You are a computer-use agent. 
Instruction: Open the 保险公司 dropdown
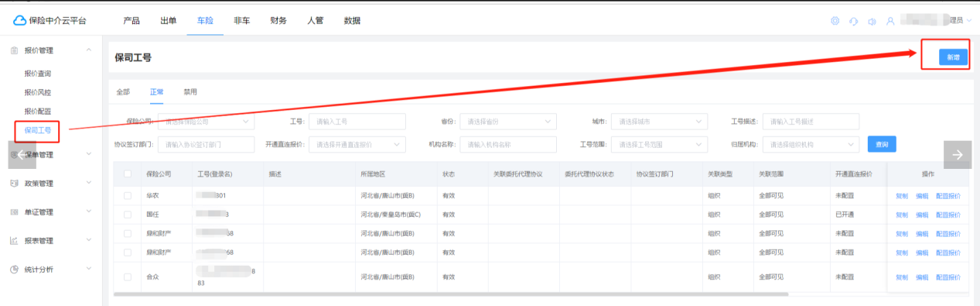[x=206, y=122]
